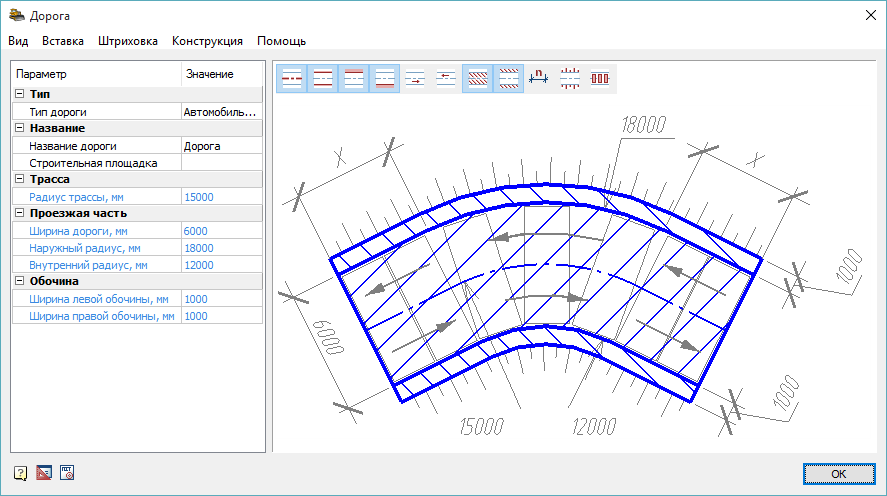This screenshot has height=496, width=887.
Task: Click the Дорога window title icon
Action: point(17,15)
